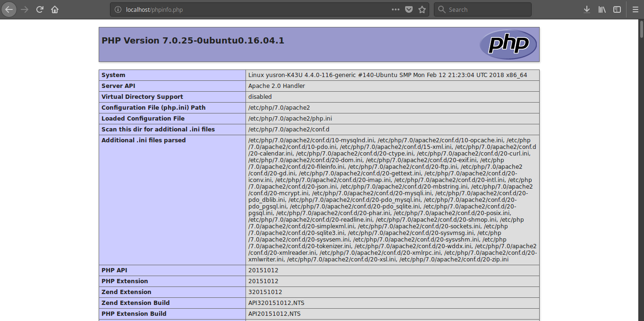This screenshot has width=644, height=321.
Task: Click the 'API320151012,NTS' value
Action: pos(276,303)
